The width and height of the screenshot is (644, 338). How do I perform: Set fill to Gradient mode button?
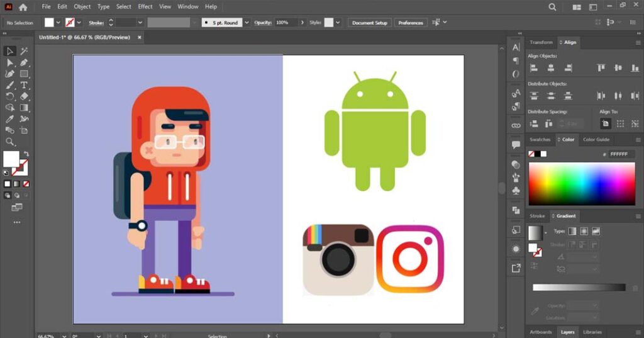point(17,184)
